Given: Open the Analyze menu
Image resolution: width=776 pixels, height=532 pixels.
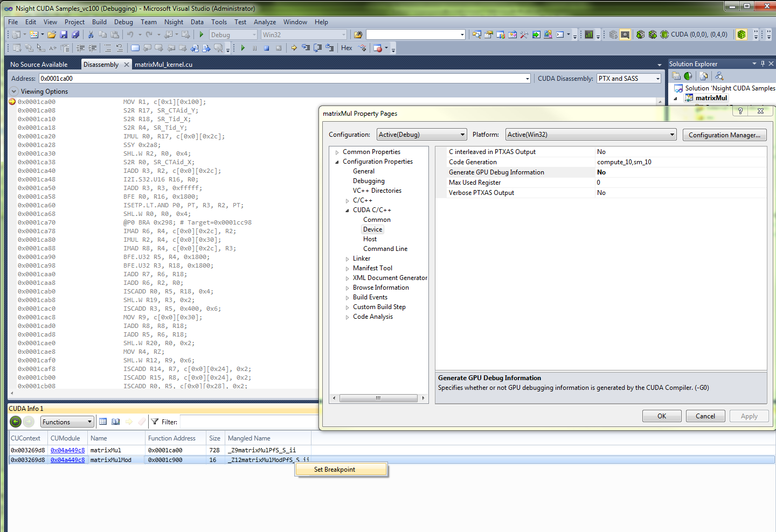Looking at the screenshot, I should 265,22.
